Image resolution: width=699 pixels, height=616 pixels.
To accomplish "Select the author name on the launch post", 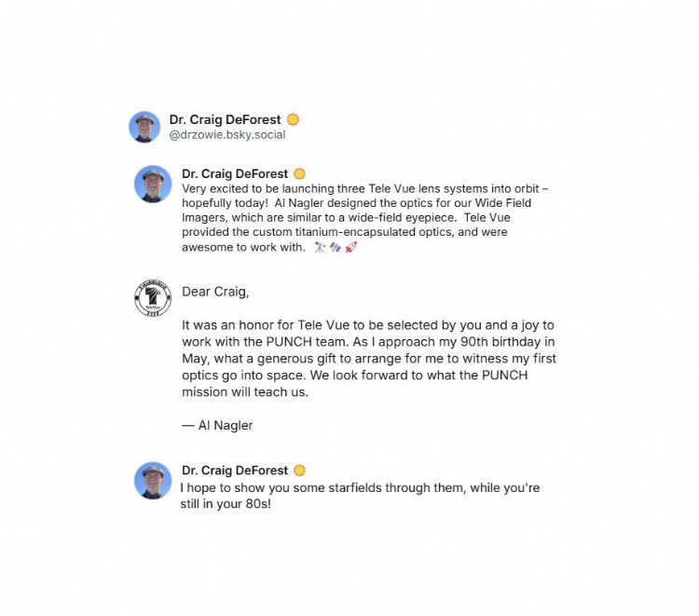I will click(236, 173).
